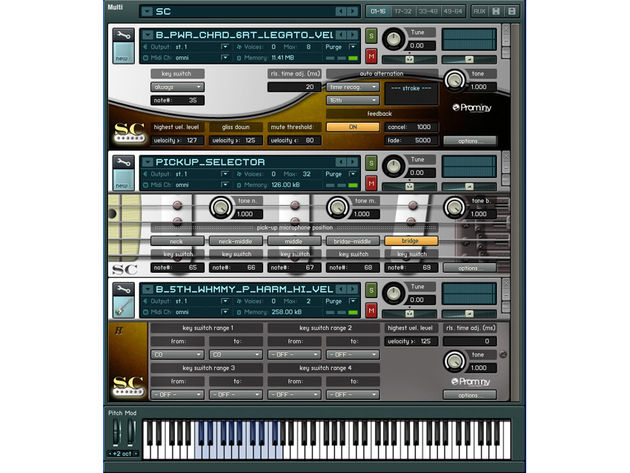The height and width of the screenshot is (473, 630).
Task: Mute the PICKUP_SELECTOR instrument
Action: 371,181
